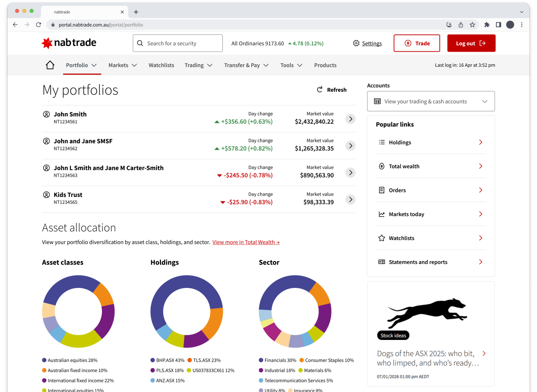Click the Consumer Staples 10% legend label

pos(330,360)
